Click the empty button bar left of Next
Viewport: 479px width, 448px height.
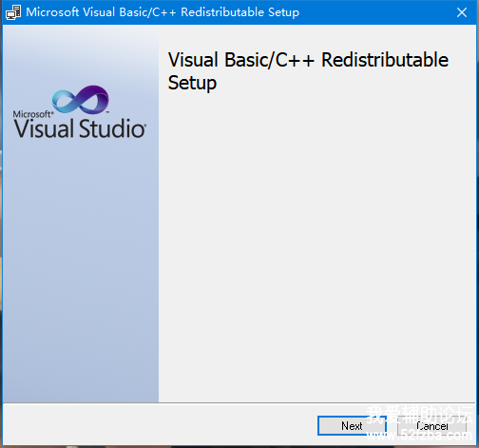coord(159,425)
